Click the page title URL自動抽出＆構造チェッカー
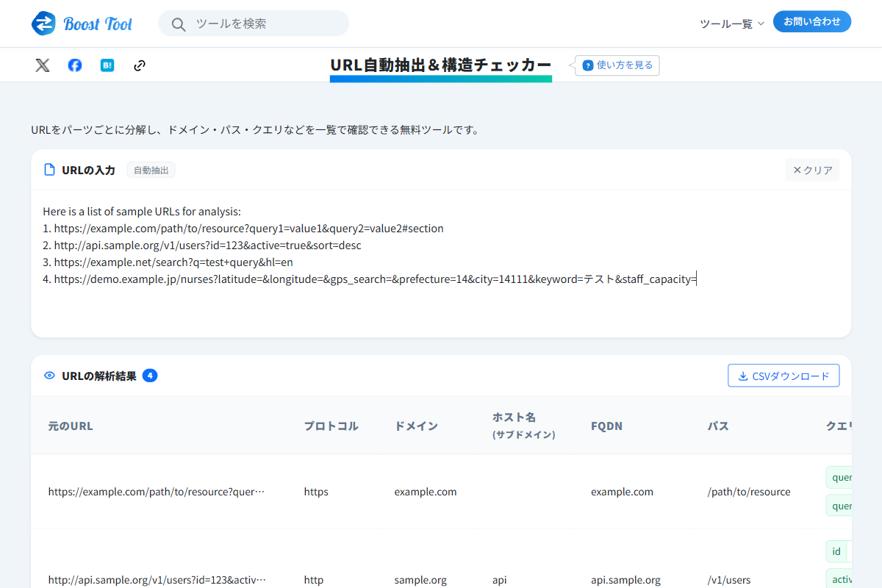 [x=441, y=65]
